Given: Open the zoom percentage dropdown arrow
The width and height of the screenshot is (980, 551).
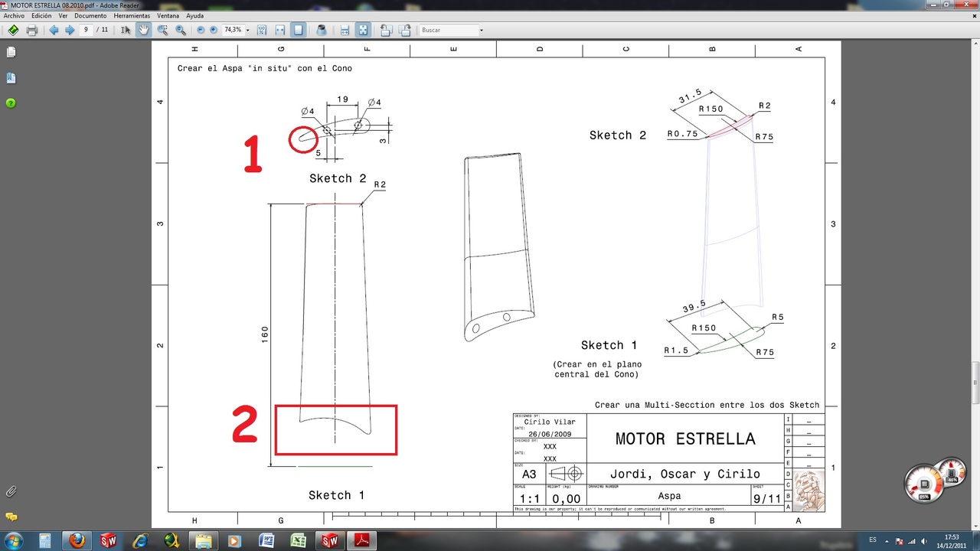Looking at the screenshot, I should 247,31.
